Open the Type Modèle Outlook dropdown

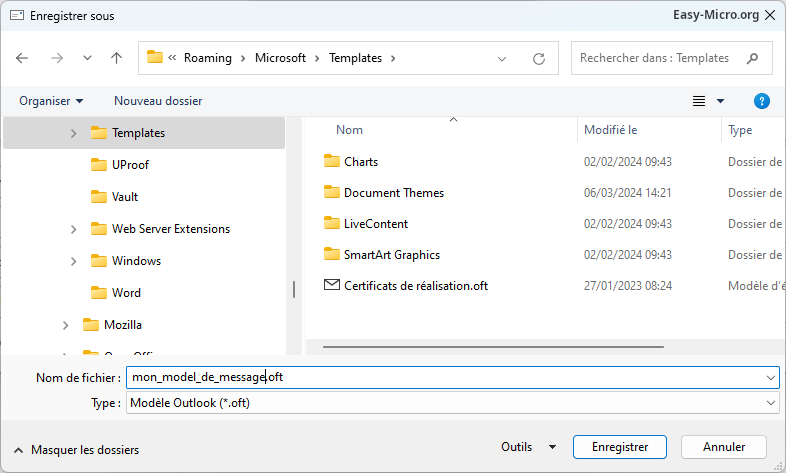[x=453, y=403]
